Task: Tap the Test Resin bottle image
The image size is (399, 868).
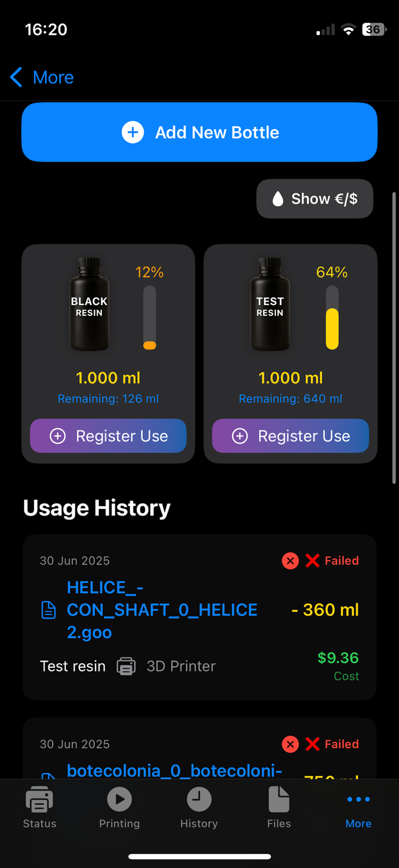Action: coord(270,305)
